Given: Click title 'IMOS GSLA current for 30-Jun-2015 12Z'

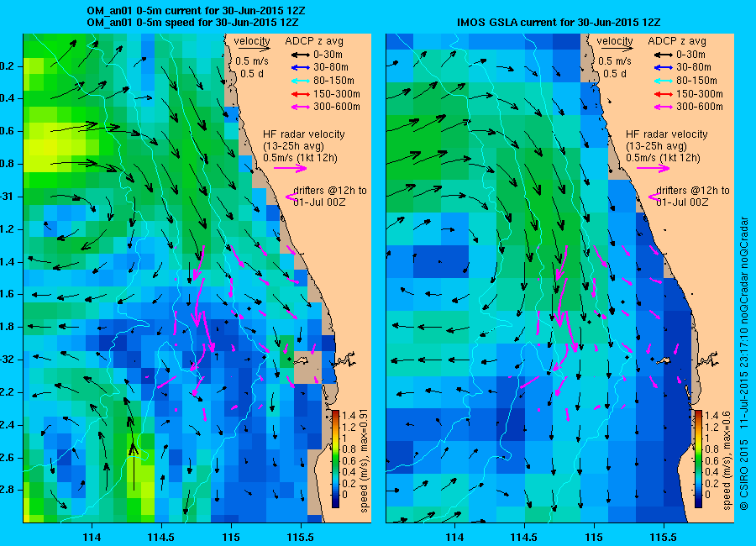Looking at the screenshot, I should point(559,23).
